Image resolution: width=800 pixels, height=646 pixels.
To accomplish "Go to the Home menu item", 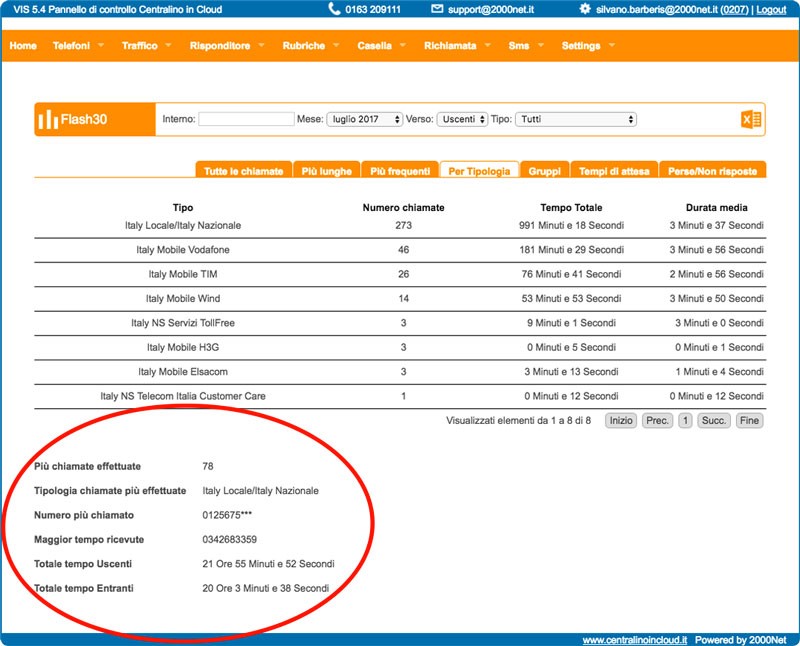I will (x=23, y=45).
